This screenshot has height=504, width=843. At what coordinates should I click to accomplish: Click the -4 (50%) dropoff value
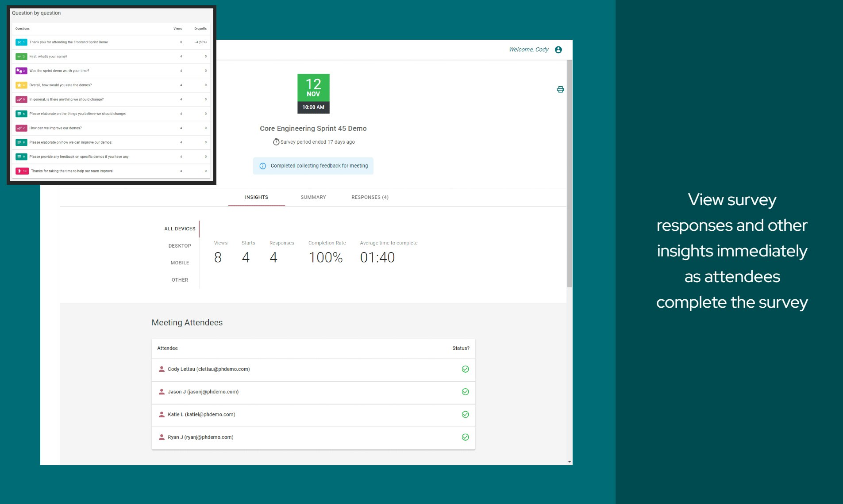point(200,42)
